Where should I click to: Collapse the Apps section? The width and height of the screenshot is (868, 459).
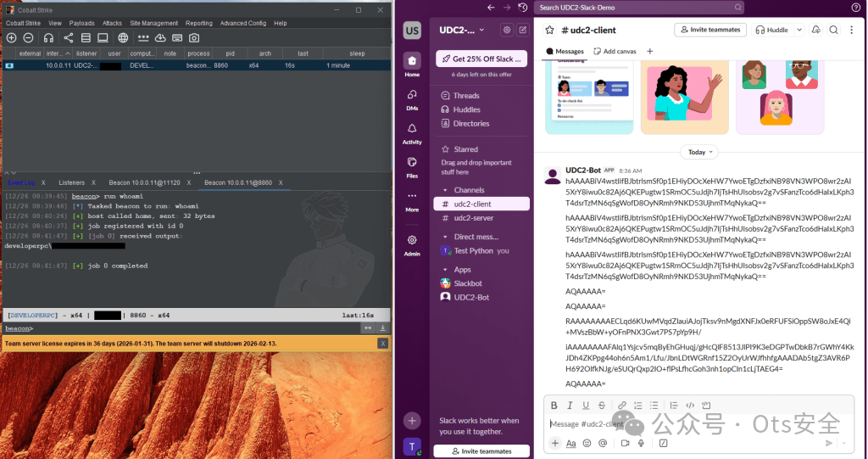pos(445,270)
